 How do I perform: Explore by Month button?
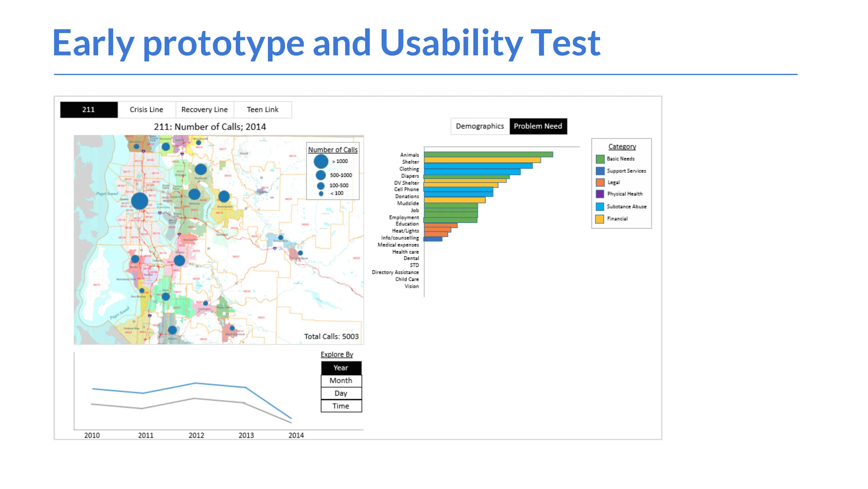click(341, 381)
